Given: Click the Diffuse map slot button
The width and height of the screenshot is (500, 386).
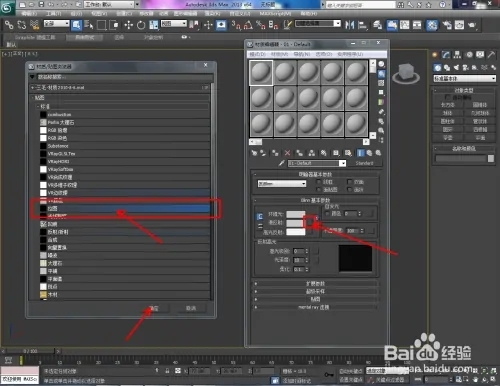Looking at the screenshot, I should (310, 222).
